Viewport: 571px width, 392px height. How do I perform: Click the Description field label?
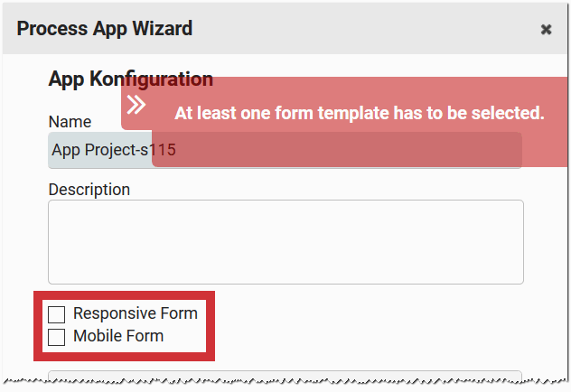point(89,190)
